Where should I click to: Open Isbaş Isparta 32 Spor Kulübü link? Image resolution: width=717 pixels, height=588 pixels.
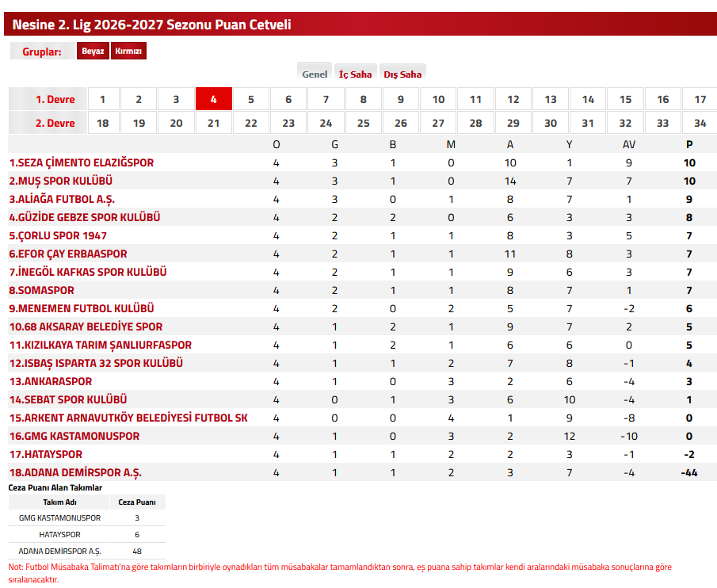point(96,364)
